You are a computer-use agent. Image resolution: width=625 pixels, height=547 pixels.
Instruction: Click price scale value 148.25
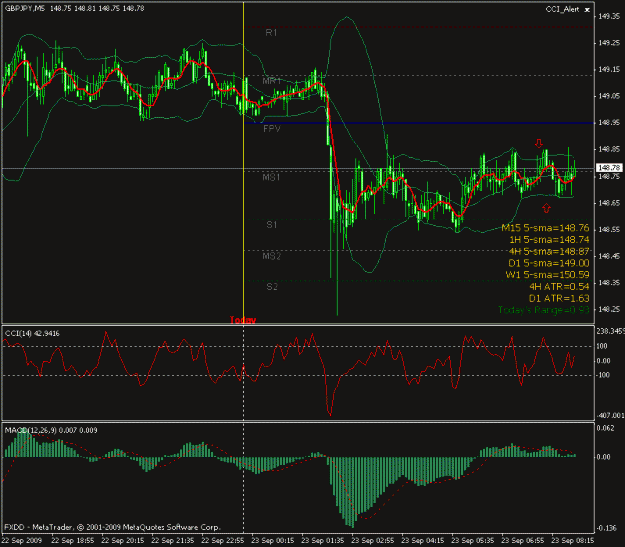click(x=609, y=309)
